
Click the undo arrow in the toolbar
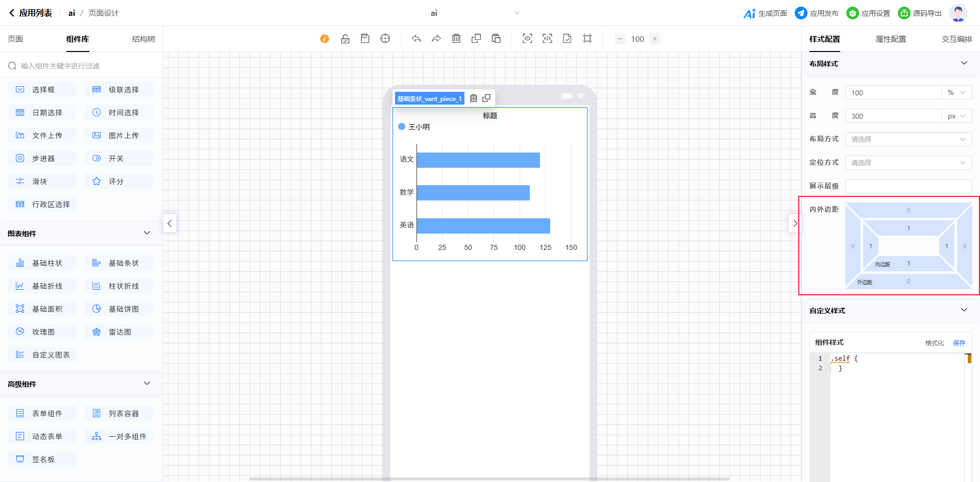click(416, 39)
